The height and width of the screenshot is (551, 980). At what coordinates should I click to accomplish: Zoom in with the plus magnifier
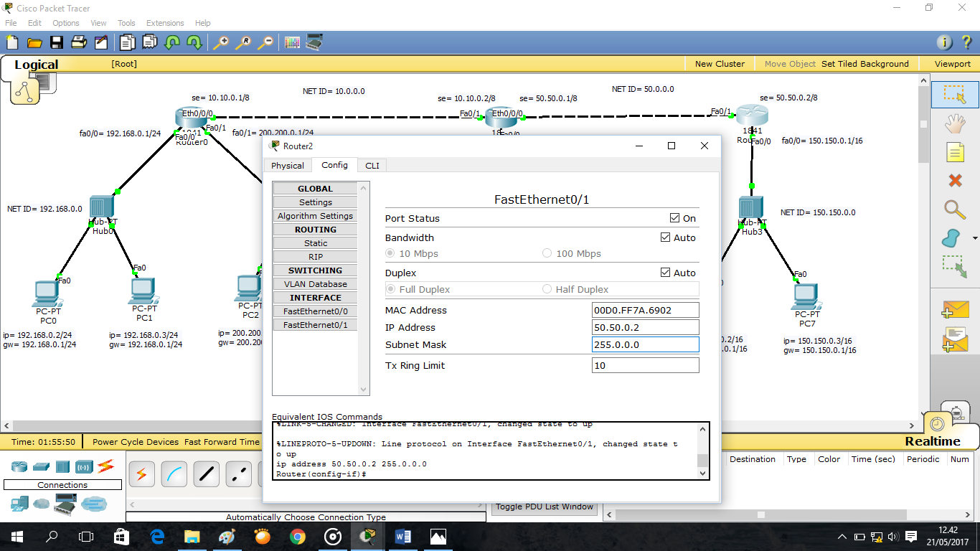pyautogui.click(x=221, y=42)
